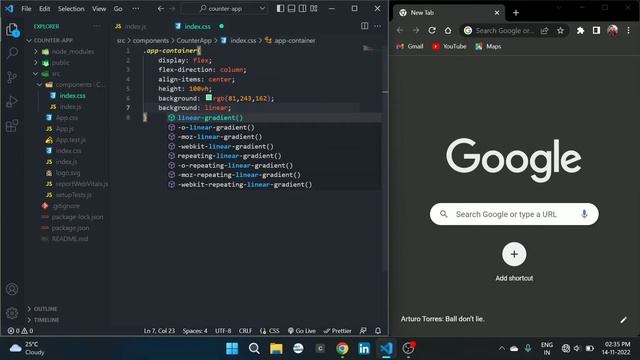
Task: Open LinkedIn from the taskbar
Action: click(x=364, y=349)
